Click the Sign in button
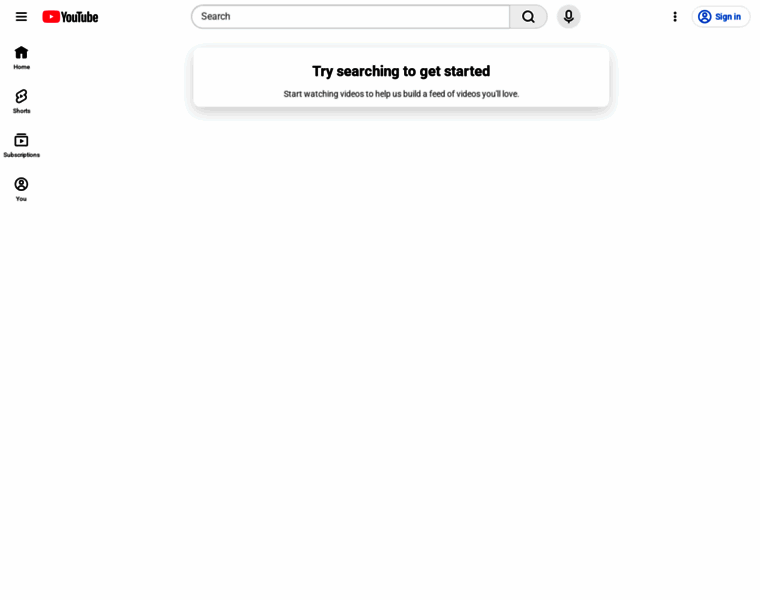Image resolution: width=760 pixels, height=600 pixels. (721, 17)
